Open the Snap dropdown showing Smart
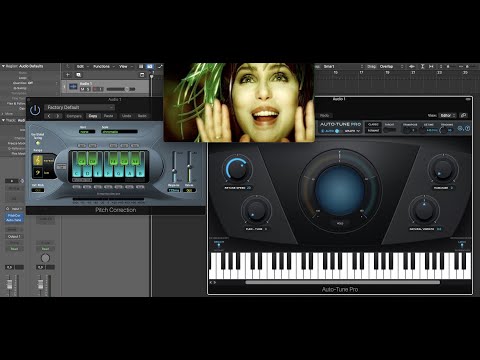480x360 pixels. click(342, 67)
